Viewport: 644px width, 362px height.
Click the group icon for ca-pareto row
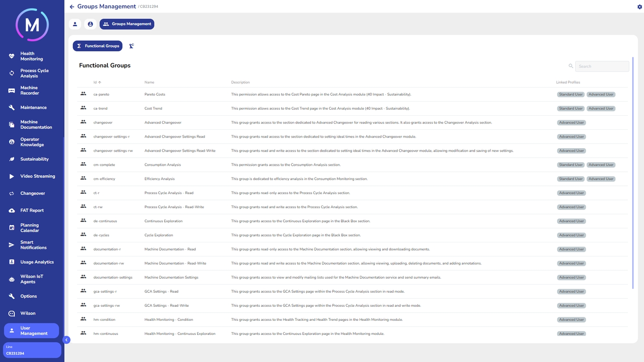pyautogui.click(x=83, y=94)
